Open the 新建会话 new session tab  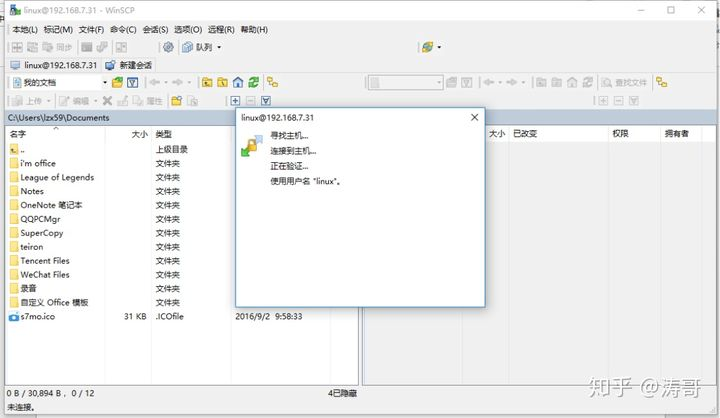pos(129,65)
